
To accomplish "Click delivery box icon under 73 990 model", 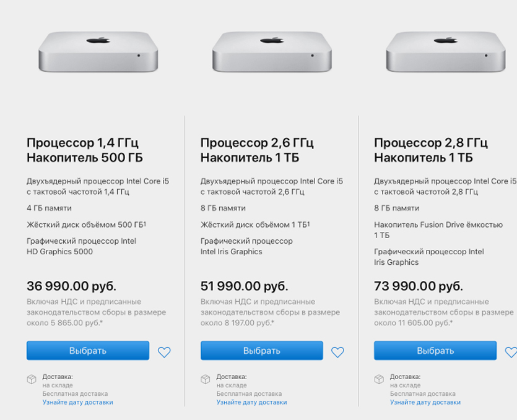I will coord(379,379).
